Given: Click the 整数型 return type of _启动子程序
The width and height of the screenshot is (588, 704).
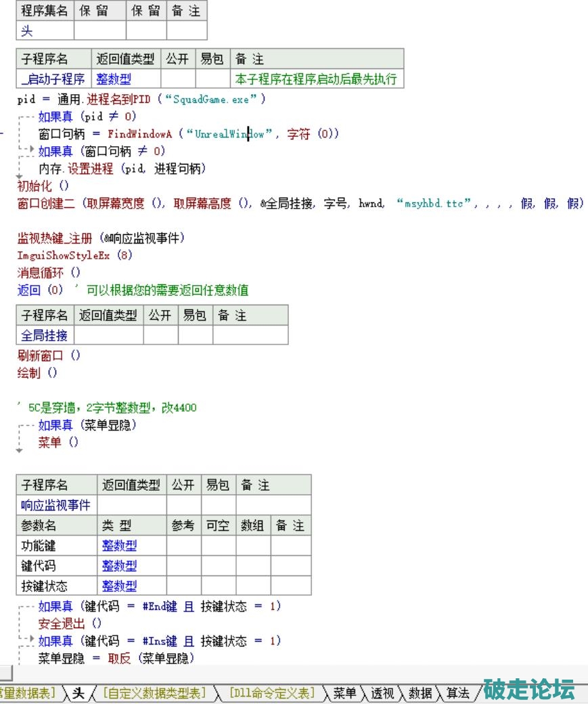Looking at the screenshot, I should click(114, 79).
